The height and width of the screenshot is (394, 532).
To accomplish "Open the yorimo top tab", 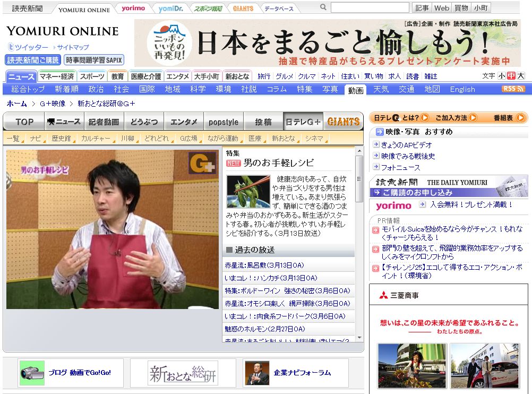I will click(133, 8).
